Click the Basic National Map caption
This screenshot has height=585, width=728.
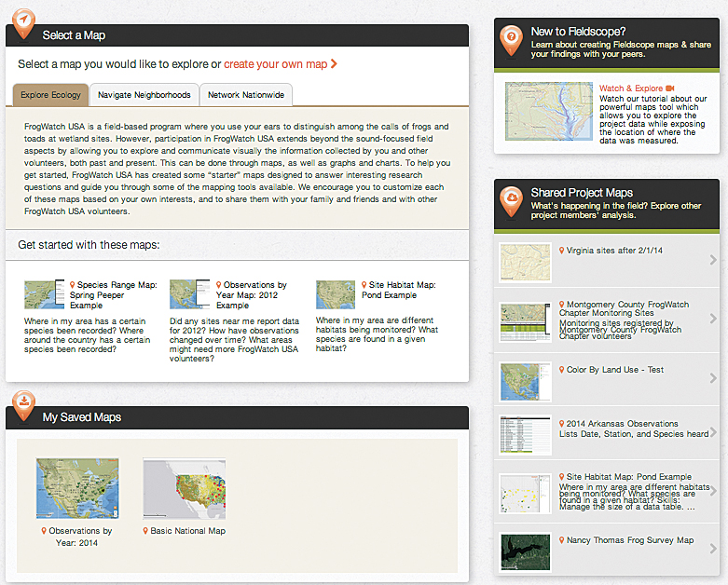tap(187, 531)
